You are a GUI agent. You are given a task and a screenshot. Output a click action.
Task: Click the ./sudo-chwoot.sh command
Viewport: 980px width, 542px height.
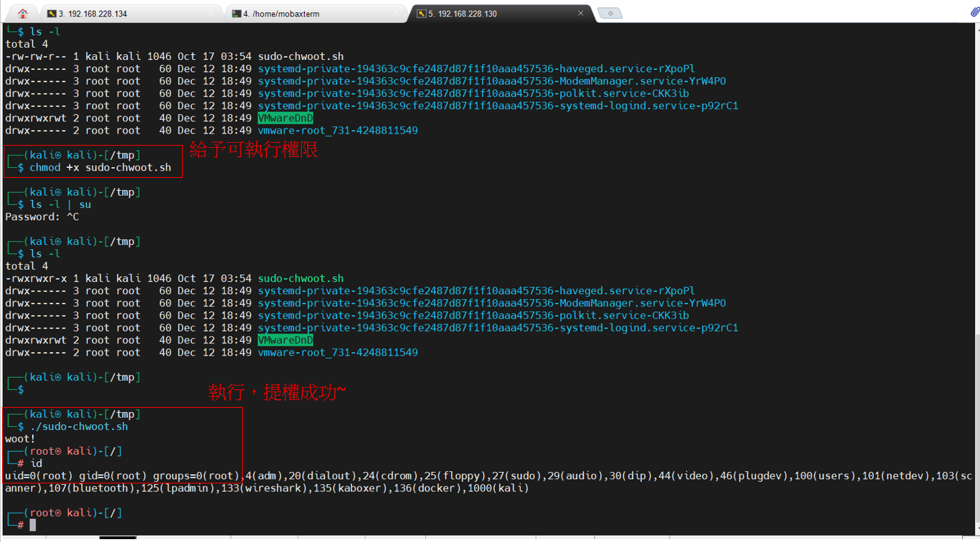click(x=79, y=427)
